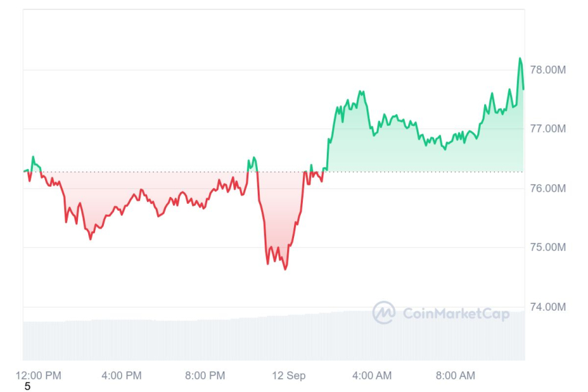The image size is (588, 392).
Task: Click the highest green peak of the chart
Action: tap(520, 59)
